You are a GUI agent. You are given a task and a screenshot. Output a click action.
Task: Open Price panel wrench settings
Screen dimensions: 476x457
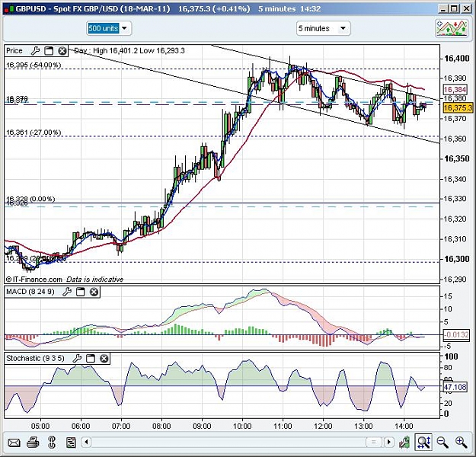35,51
